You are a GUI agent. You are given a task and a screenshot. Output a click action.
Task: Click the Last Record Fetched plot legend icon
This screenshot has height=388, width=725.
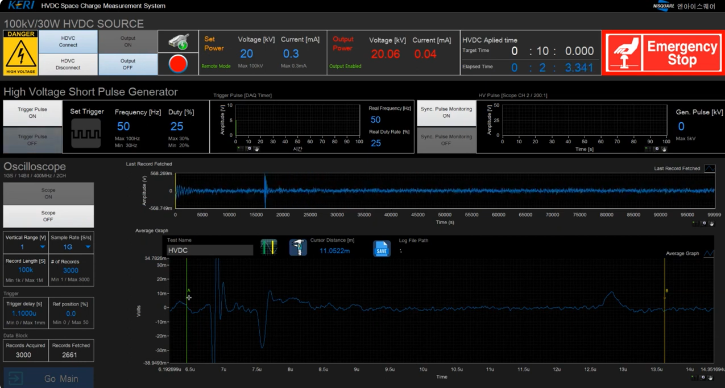709,168
